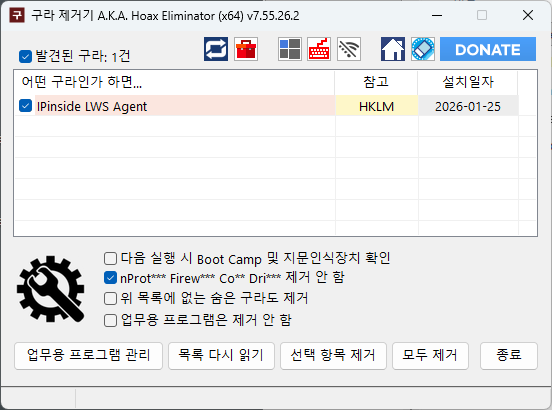This screenshot has width=552, height=410.
Task: Click the 모두 제거 button
Action: [430, 355]
